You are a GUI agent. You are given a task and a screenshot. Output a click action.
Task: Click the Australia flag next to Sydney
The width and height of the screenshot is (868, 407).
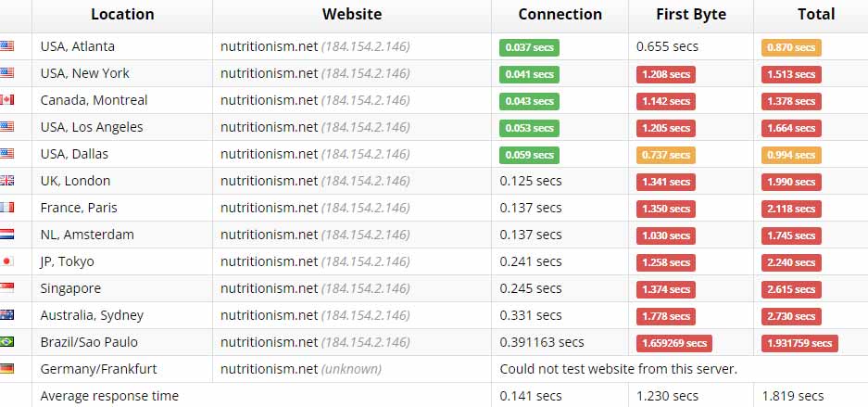[7, 315]
